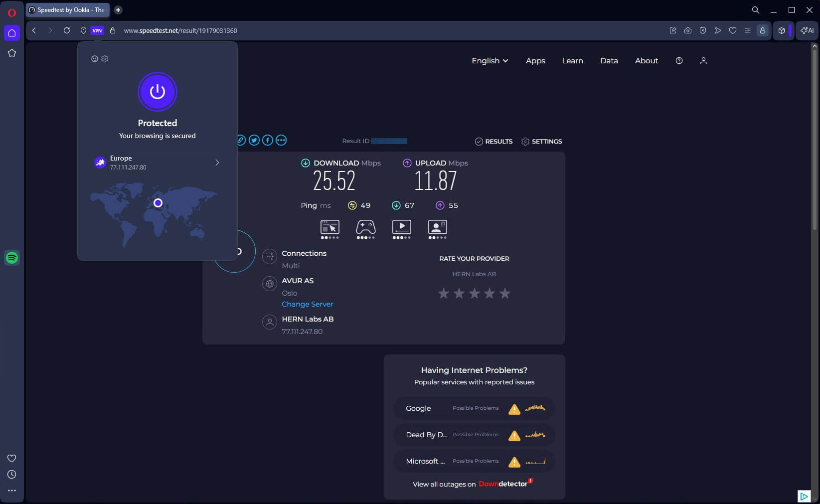Click the video chat performance icon
The height and width of the screenshot is (504, 820).
point(438,229)
